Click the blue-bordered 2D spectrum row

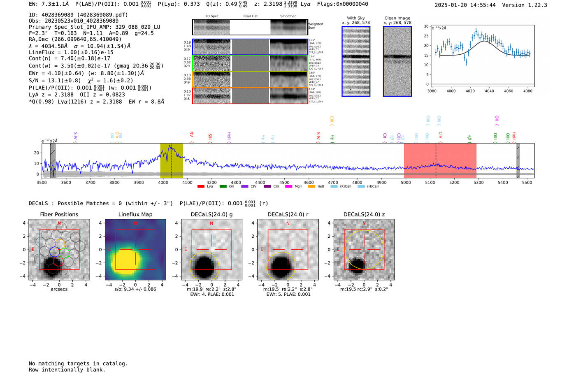250,47
